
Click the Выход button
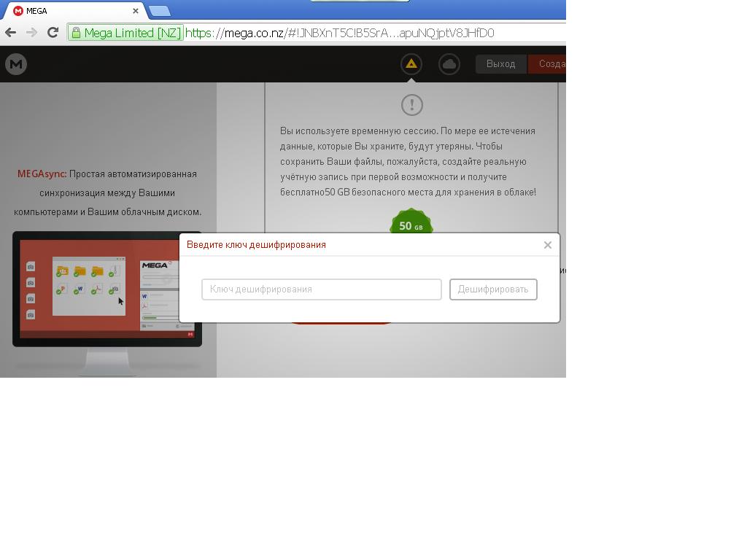coord(500,64)
